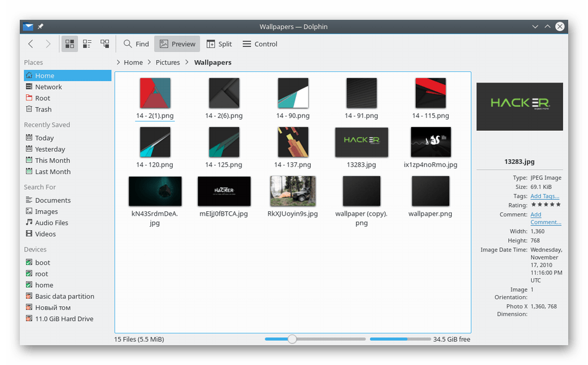This screenshot has width=588, height=365.
Task: Search for Images
Action: pyautogui.click(x=67, y=211)
